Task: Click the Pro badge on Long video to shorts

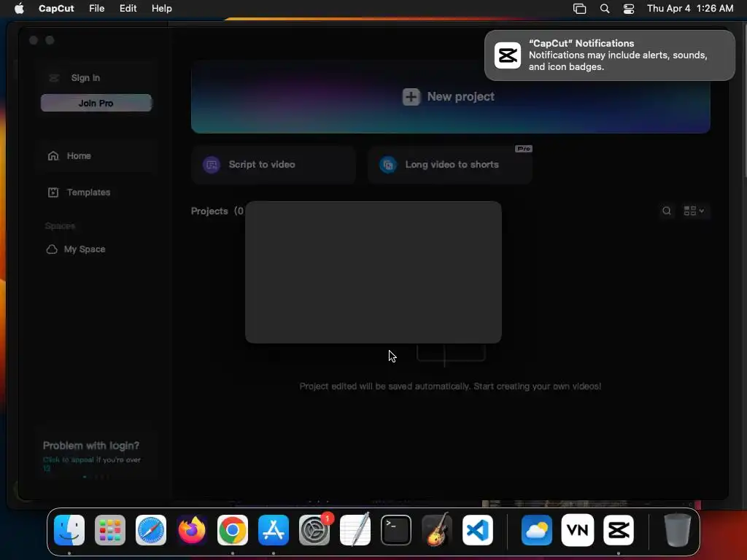Action: tap(524, 149)
